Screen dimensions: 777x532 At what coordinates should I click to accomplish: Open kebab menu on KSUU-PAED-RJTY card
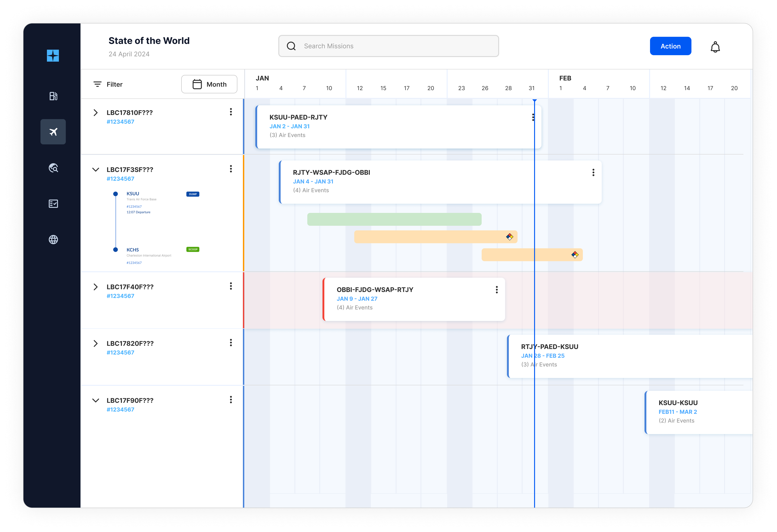[x=533, y=117]
